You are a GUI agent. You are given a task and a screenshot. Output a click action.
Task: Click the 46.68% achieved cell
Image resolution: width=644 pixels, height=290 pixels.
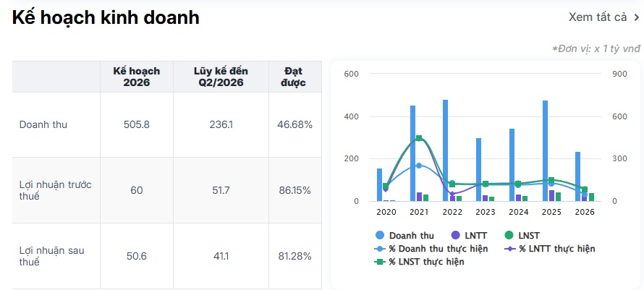tap(295, 124)
